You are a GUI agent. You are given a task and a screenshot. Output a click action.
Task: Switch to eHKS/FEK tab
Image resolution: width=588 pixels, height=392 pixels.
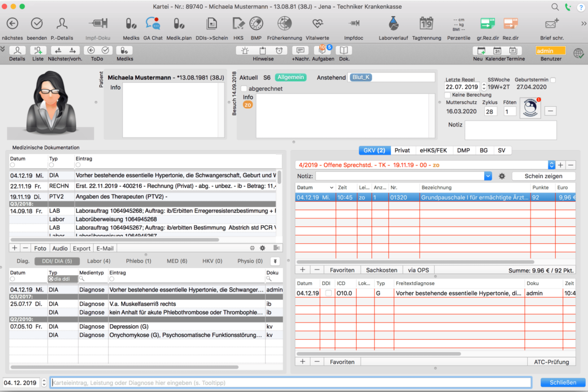click(433, 150)
